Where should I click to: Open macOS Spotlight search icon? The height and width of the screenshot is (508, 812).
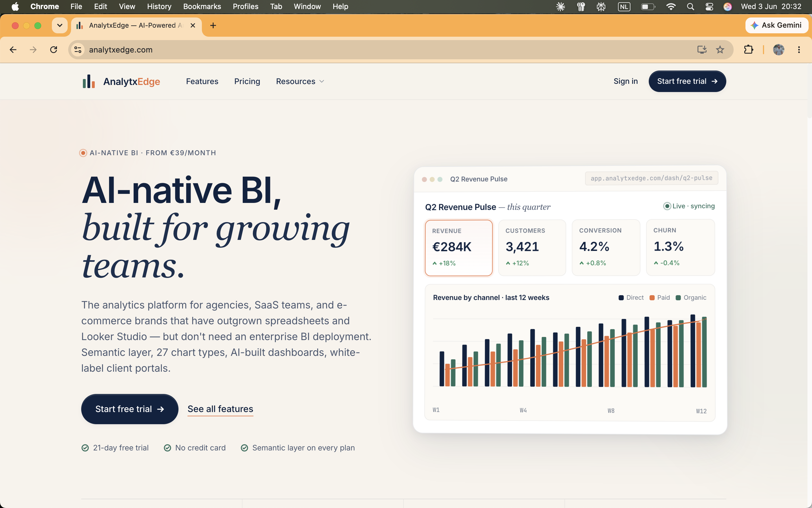[690, 6]
